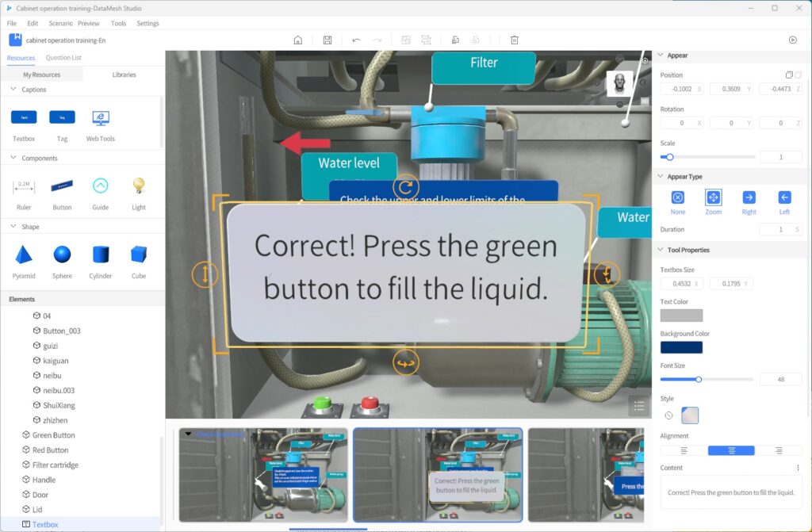
Task: Undo the last action
Action: (x=356, y=40)
